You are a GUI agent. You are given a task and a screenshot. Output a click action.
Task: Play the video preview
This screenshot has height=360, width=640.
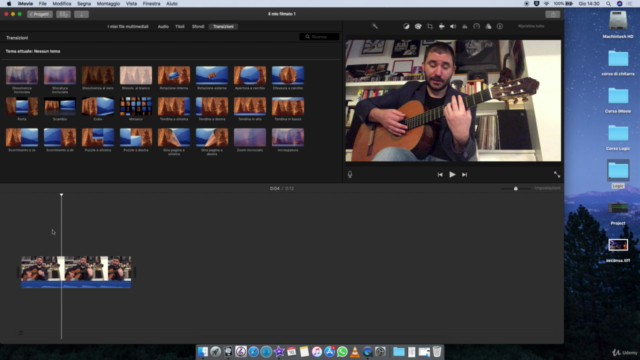coord(452,174)
